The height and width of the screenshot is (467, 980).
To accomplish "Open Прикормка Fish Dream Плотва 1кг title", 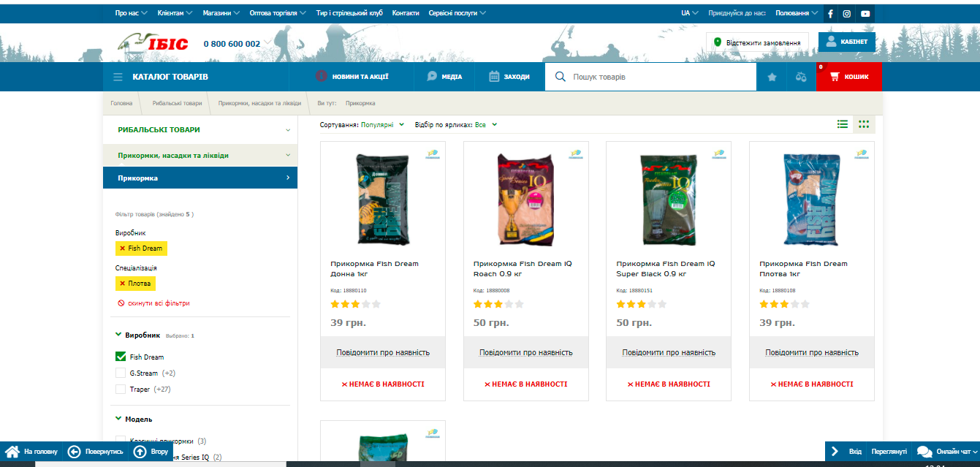I will coord(803,269).
